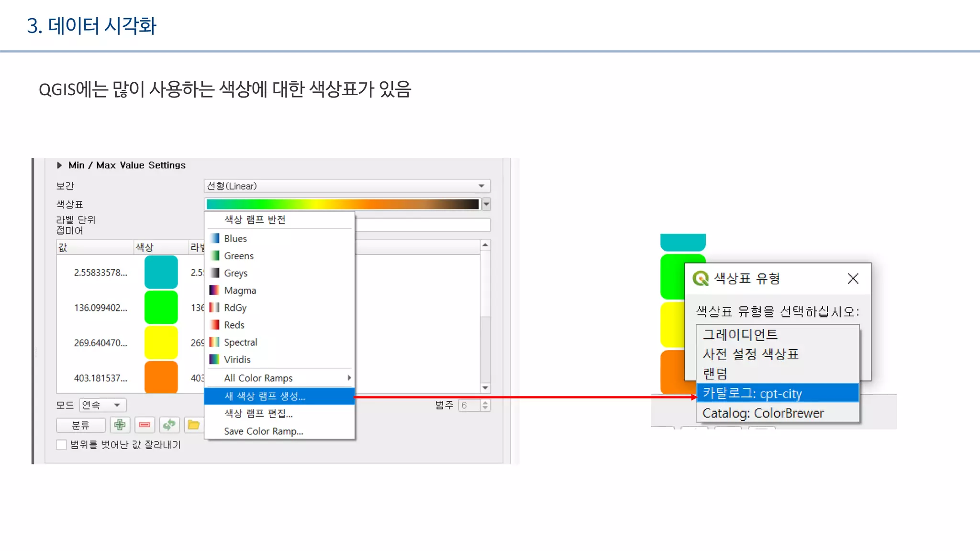
Task: Select value cell 2.55833578...
Action: coord(100,273)
